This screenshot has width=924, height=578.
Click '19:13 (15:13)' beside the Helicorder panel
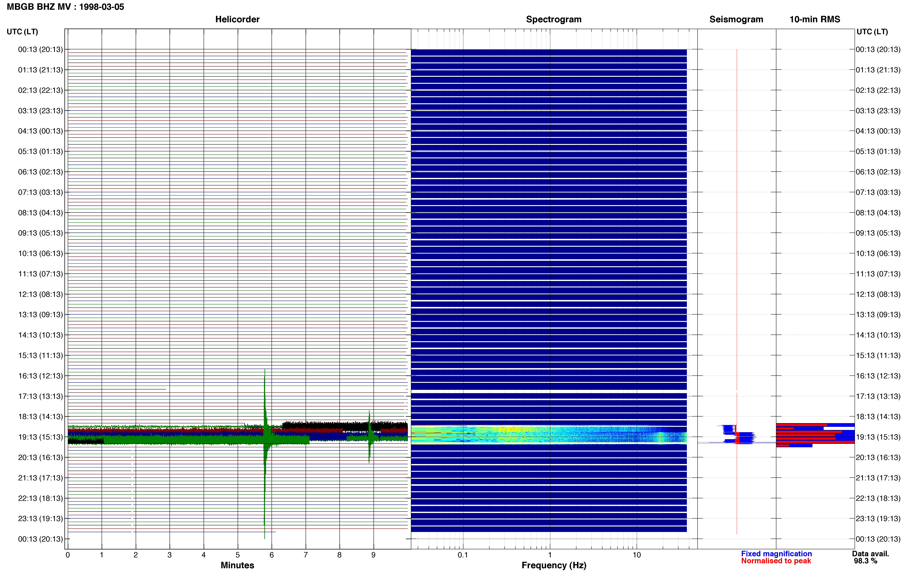pyautogui.click(x=41, y=437)
